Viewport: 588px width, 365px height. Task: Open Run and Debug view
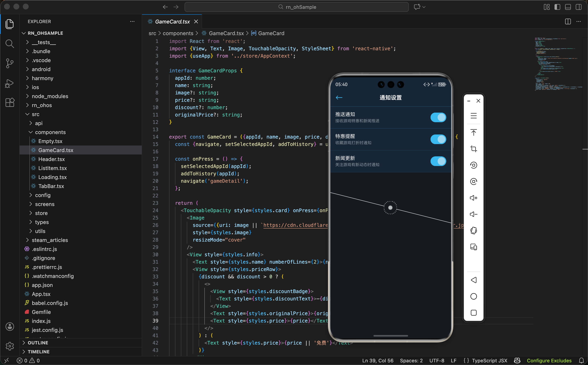pyautogui.click(x=9, y=83)
